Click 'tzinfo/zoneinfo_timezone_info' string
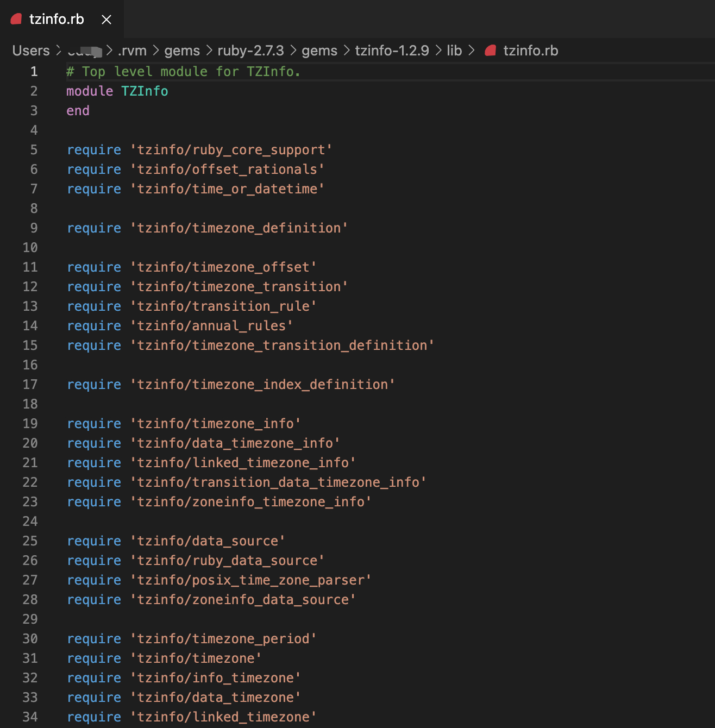The height and width of the screenshot is (728, 715). click(250, 501)
